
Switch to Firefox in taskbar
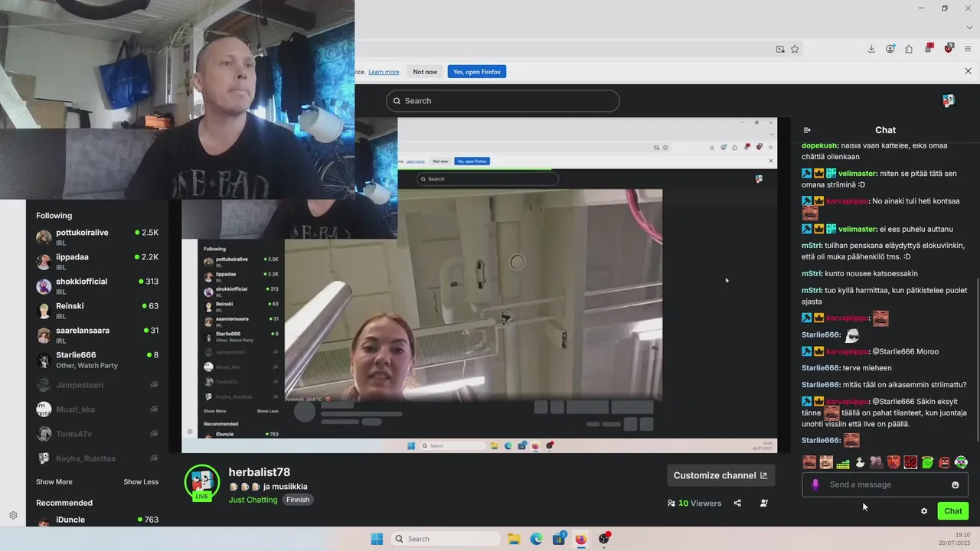pyautogui.click(x=581, y=539)
